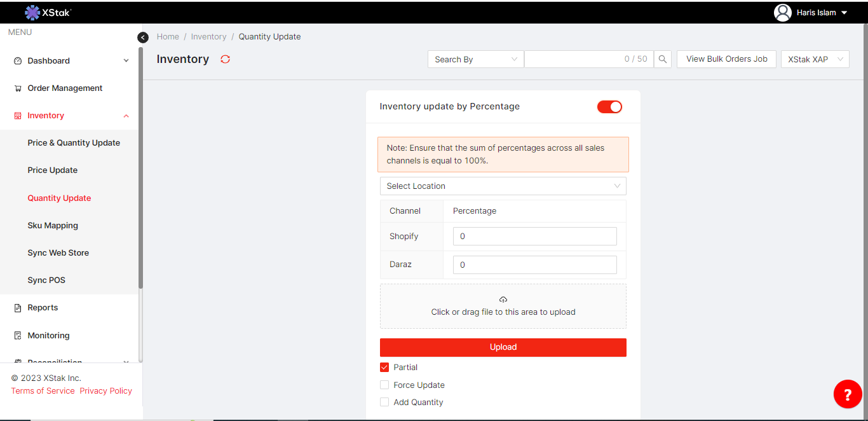Viewport: 868px width, 421px height.
Task: Click the red refresh icon beside Inventory
Action: pos(225,59)
